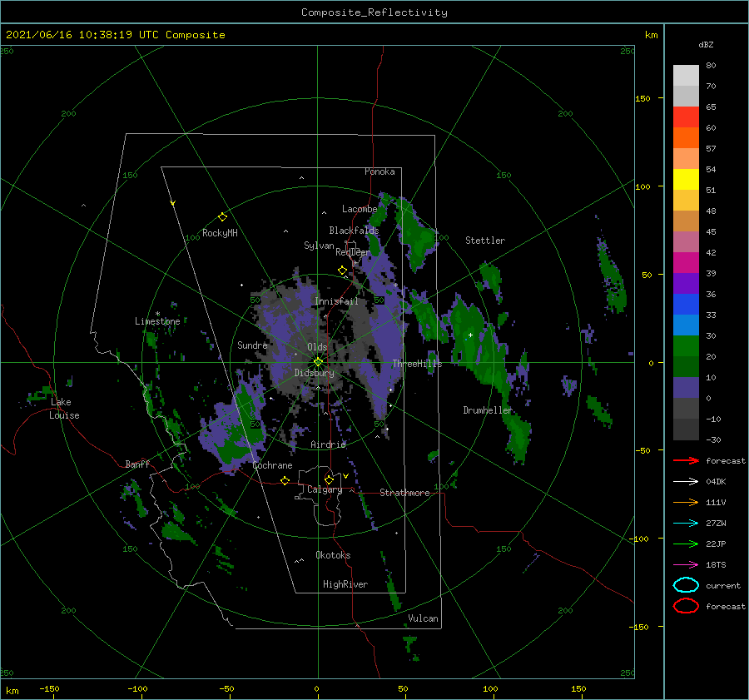Image resolution: width=749 pixels, height=700 pixels.
Task: Select the Lake Louise label
Action: (x=64, y=409)
